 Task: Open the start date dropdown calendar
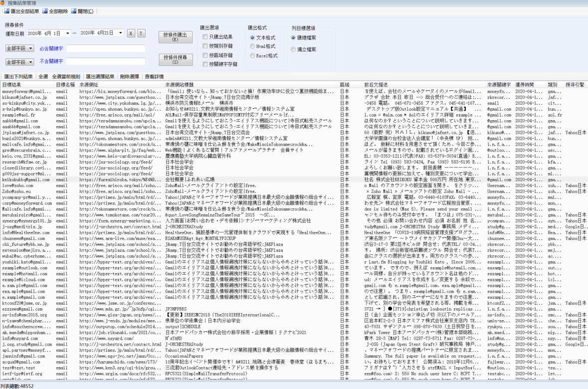click(67, 33)
